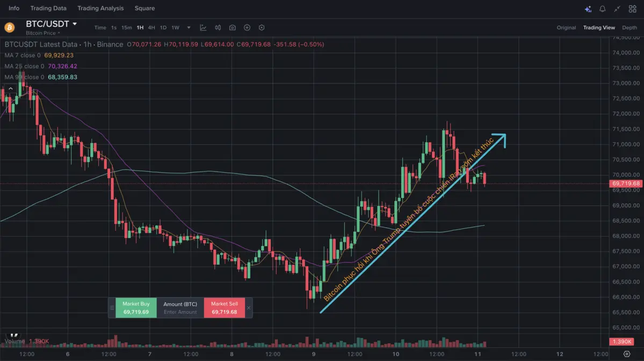The width and height of the screenshot is (644, 361).
Task: Open the Trading Analysis menu
Action: pyautogui.click(x=100, y=8)
